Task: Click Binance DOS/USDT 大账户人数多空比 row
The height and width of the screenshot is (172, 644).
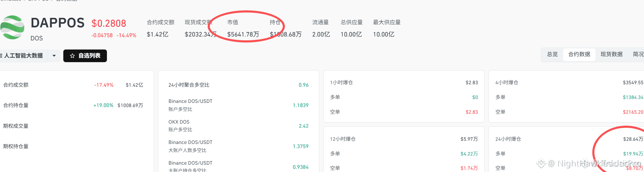Action: pyautogui.click(x=238, y=146)
